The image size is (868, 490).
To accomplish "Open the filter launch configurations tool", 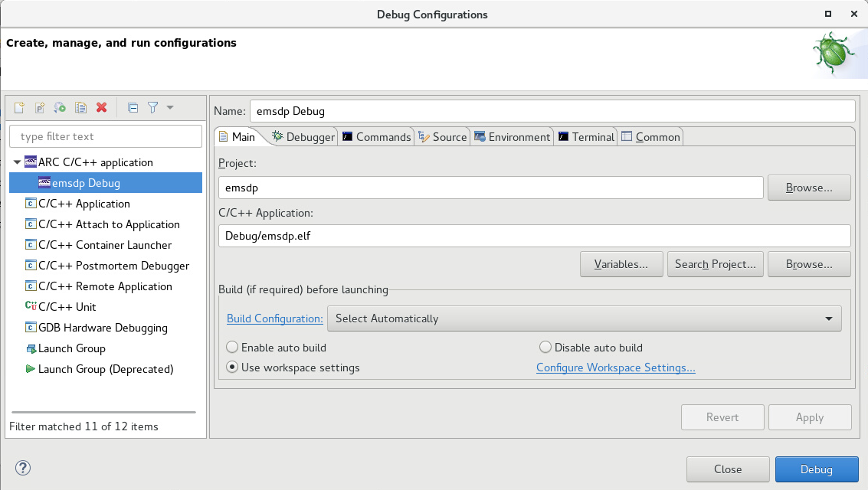I will pos(152,107).
